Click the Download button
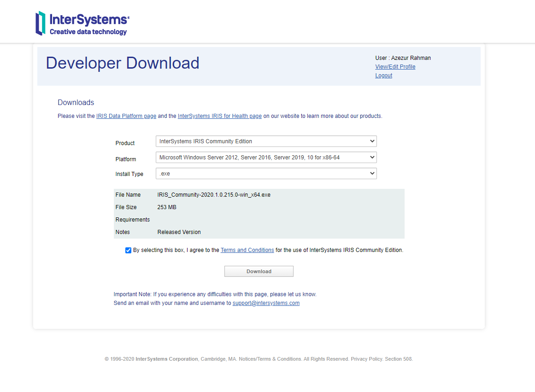The image size is (535, 392). tap(259, 271)
